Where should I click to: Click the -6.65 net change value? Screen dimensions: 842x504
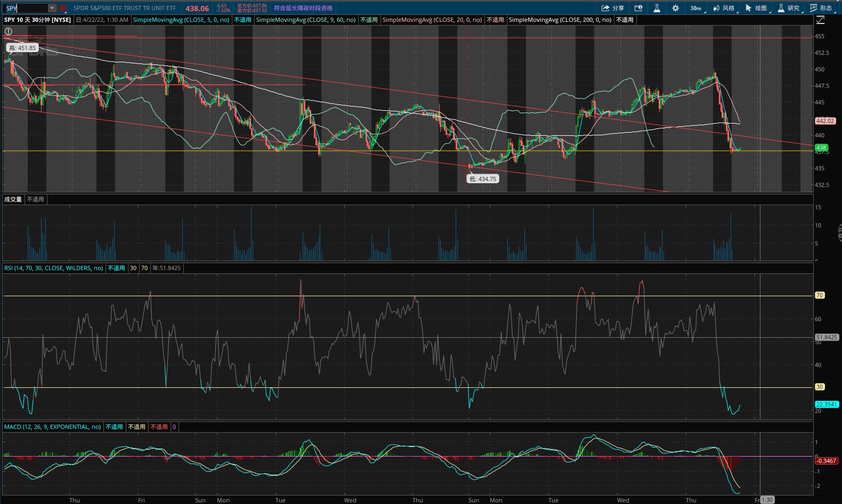click(x=221, y=6)
